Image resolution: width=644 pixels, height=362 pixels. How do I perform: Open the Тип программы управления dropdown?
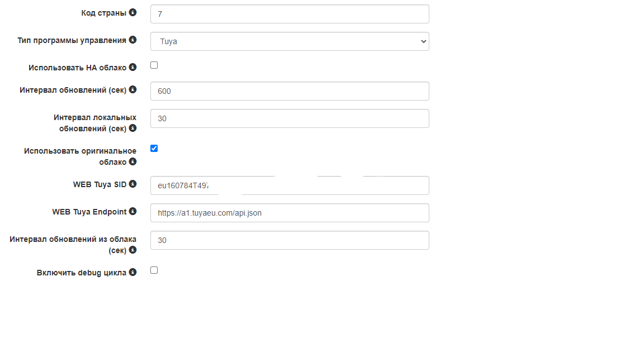(290, 41)
